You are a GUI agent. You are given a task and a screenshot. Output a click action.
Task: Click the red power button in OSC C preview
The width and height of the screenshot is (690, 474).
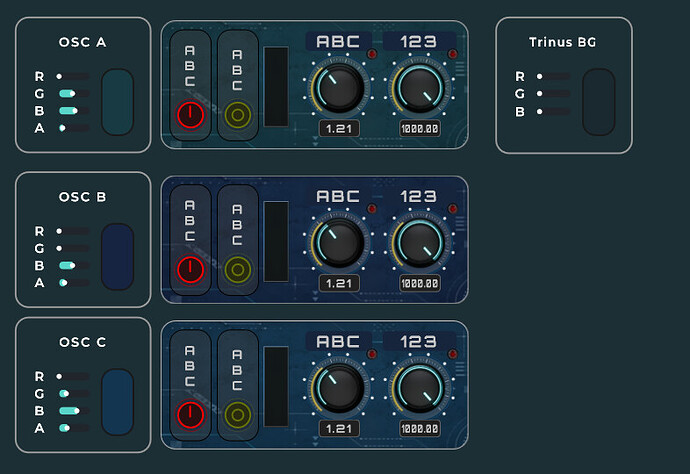pyautogui.click(x=190, y=415)
